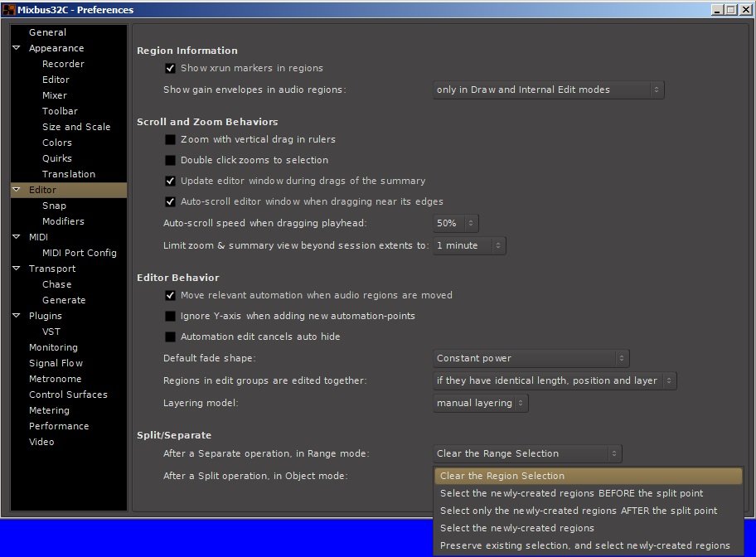Open Recorder under Appearance

point(63,64)
